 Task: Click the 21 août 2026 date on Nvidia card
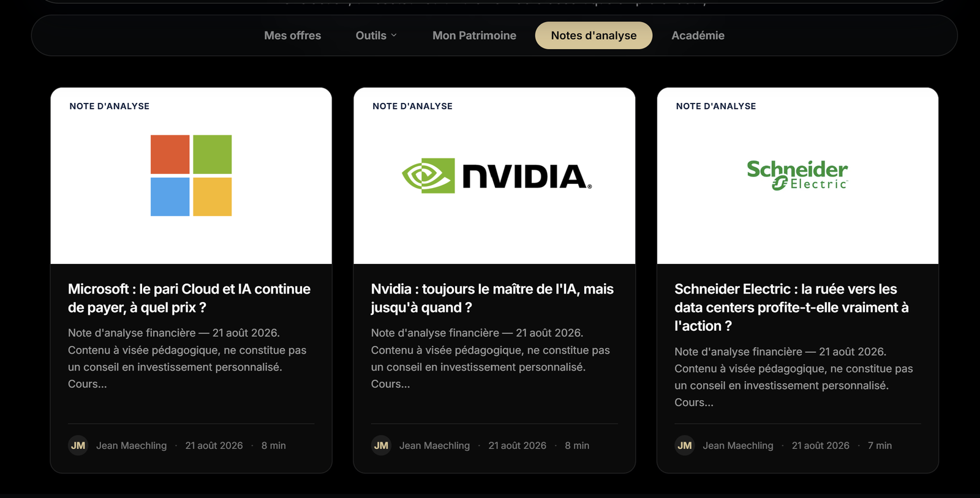coord(517,446)
